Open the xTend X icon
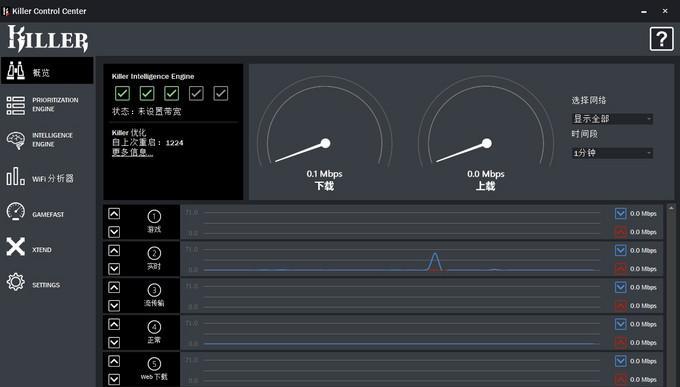The width and height of the screenshot is (680, 387). pos(16,247)
